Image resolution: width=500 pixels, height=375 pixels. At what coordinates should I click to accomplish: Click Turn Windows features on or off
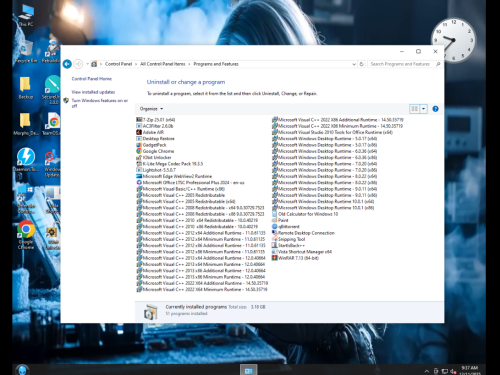tap(100, 103)
